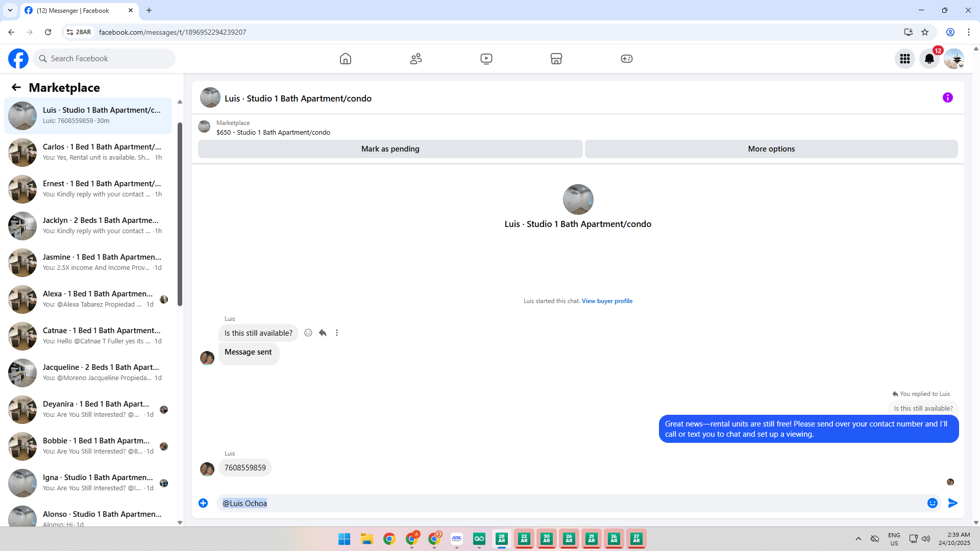Switch the ENG US input language
This screenshot has width=980, height=551.
click(894, 539)
